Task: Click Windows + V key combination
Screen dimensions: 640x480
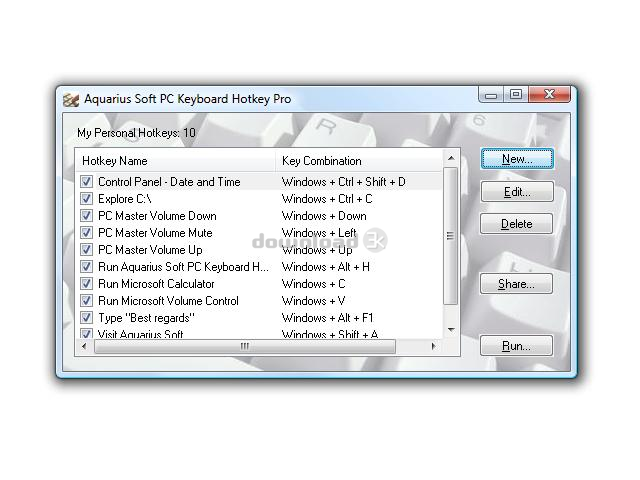Action: pyautogui.click(x=313, y=301)
